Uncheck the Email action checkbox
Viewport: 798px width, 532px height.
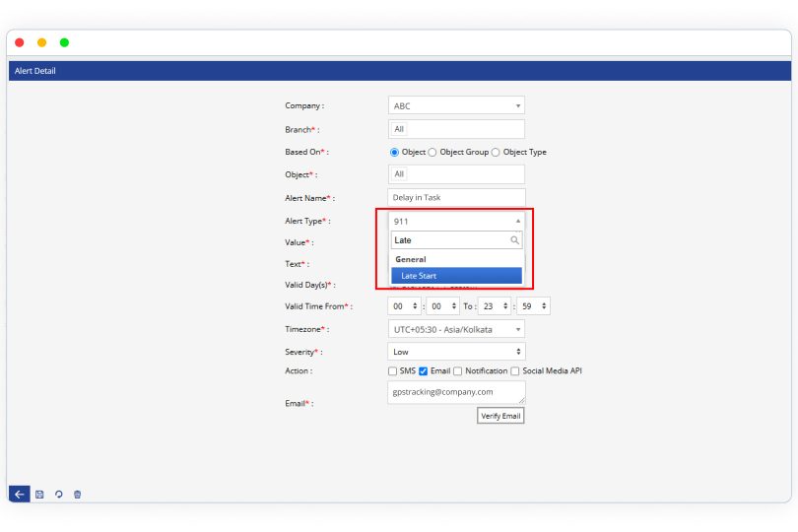423,371
